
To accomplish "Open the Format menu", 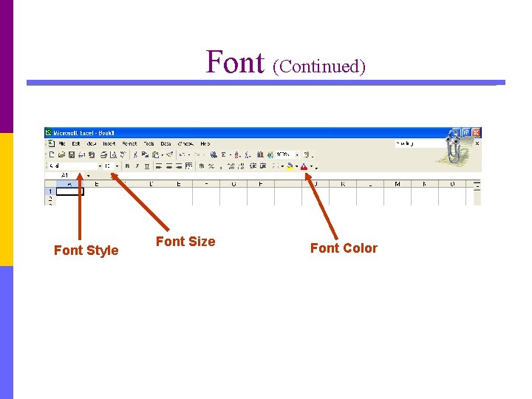I will 129,143.
